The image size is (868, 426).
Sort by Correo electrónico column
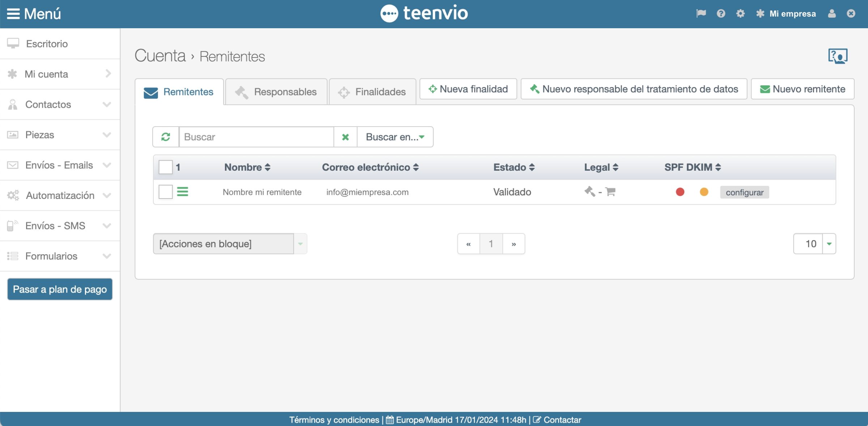pyautogui.click(x=370, y=167)
